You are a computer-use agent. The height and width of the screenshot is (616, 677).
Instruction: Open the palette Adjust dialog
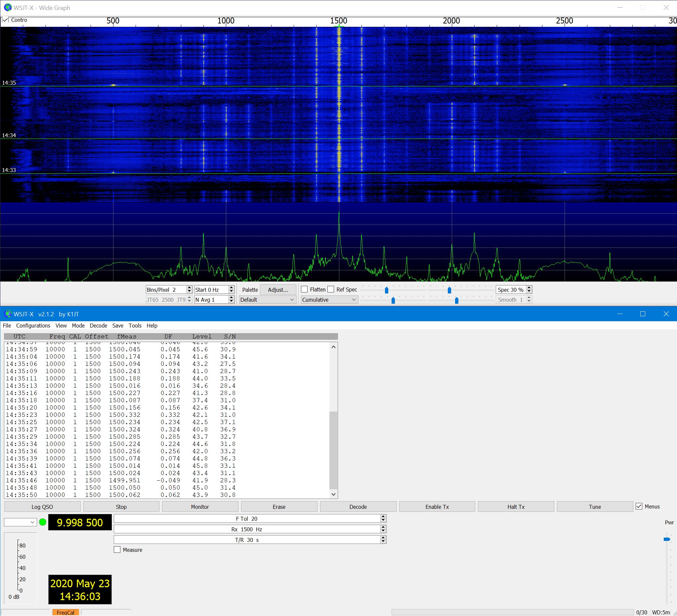click(x=278, y=289)
